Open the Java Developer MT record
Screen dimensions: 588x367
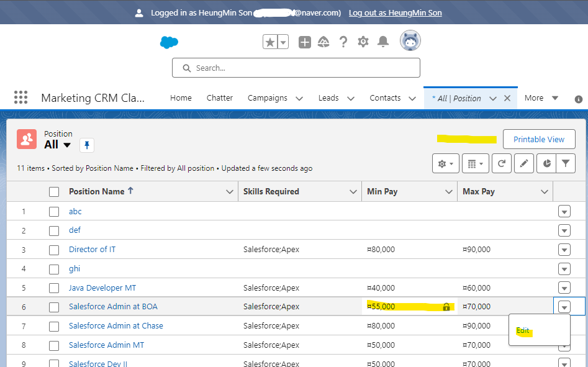102,288
